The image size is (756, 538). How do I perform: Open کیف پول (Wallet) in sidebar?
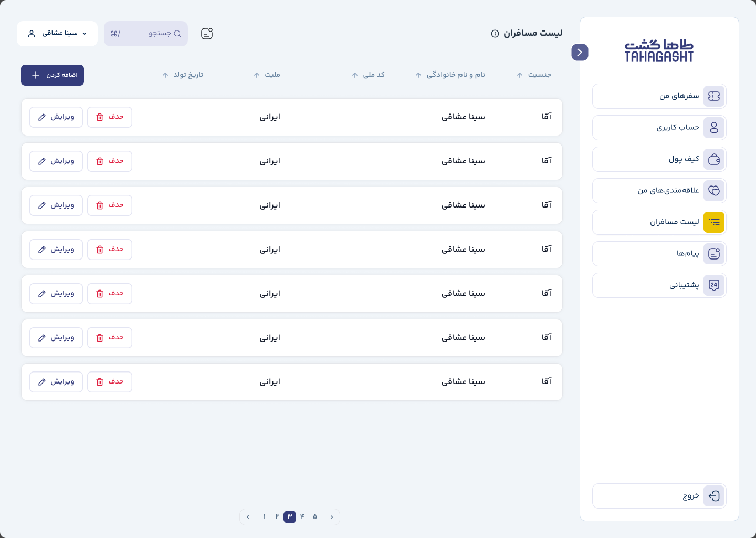pos(659,159)
